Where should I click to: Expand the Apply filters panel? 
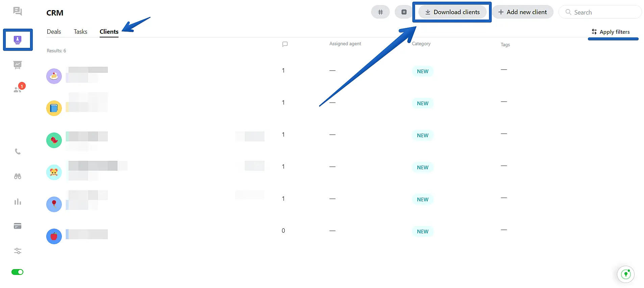tap(611, 32)
